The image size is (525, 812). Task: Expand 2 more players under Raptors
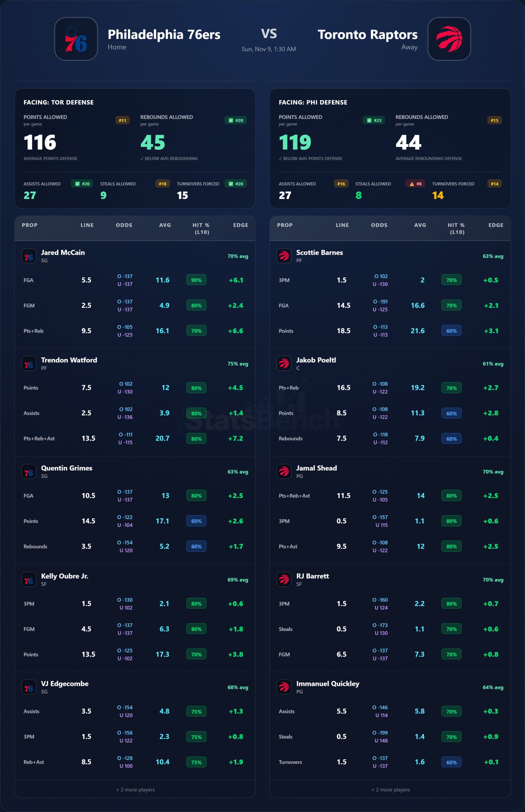point(390,789)
